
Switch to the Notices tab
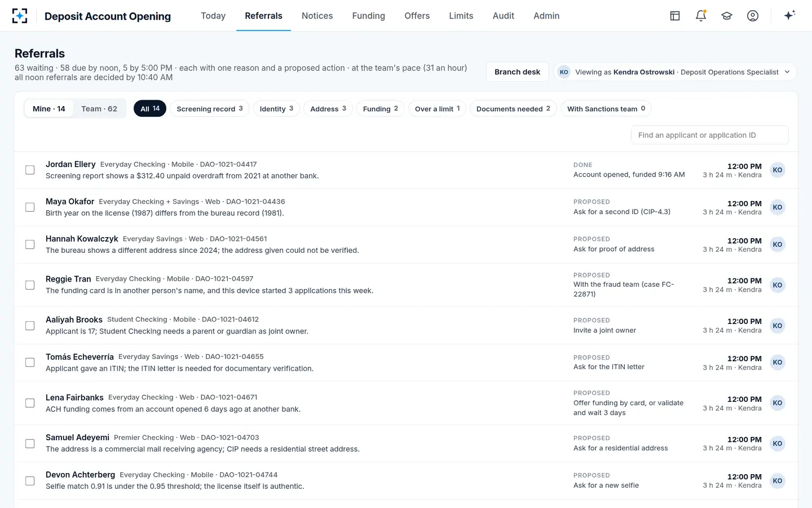tap(317, 16)
